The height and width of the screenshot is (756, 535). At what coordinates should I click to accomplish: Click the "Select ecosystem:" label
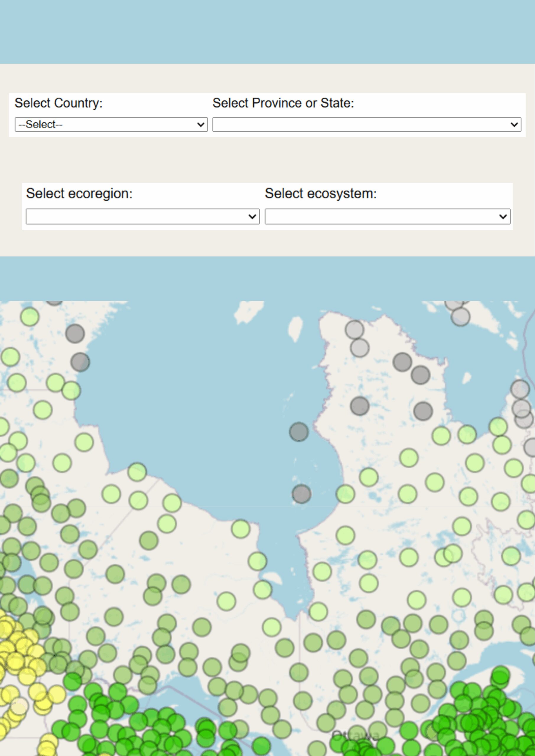click(x=321, y=194)
